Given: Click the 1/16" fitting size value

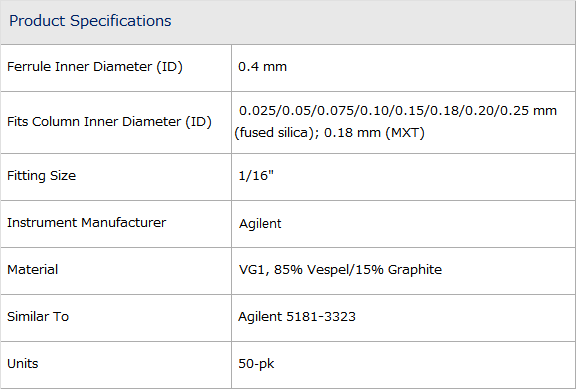Looking at the screenshot, I should 256,176.
